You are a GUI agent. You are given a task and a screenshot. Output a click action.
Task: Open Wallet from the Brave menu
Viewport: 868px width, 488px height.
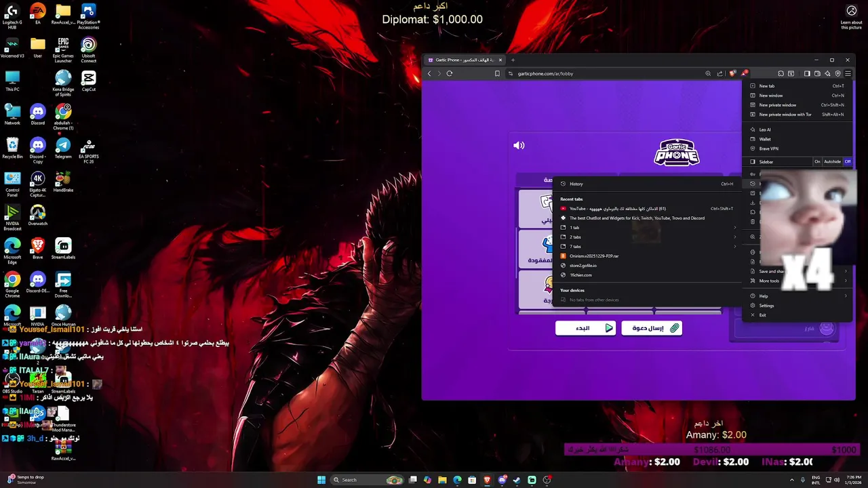(x=798, y=139)
